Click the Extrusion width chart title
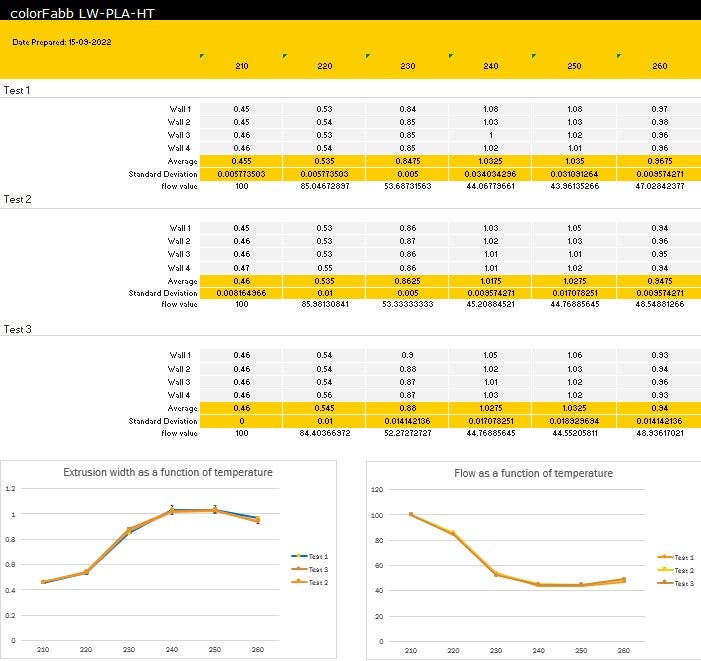The height and width of the screenshot is (661, 701). tap(168, 472)
